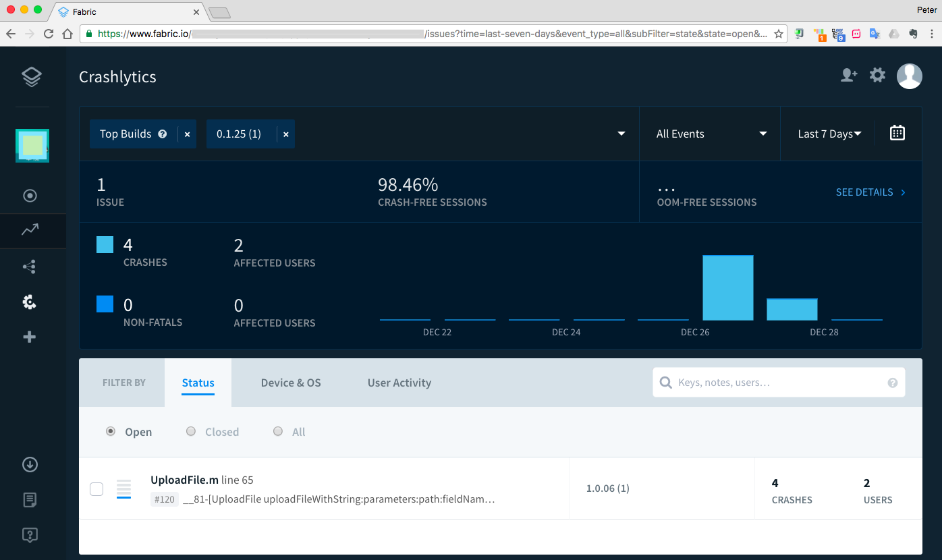Select the Closed status radio button
Image resolution: width=942 pixels, height=560 pixels.
(x=191, y=432)
